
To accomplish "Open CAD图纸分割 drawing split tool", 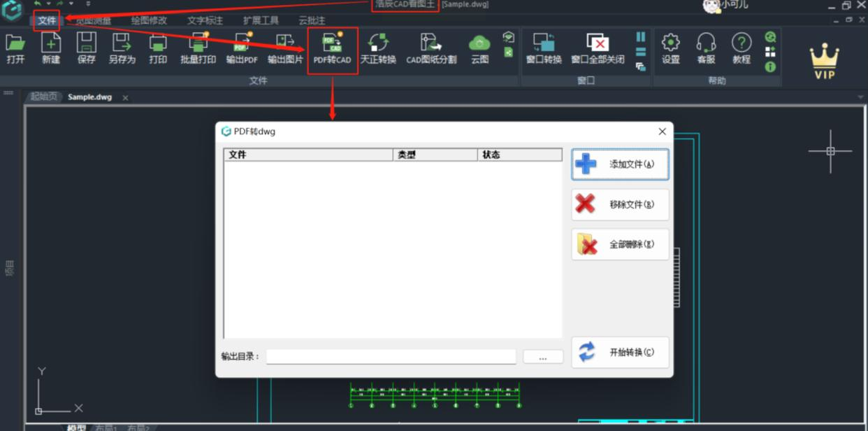I will [x=431, y=48].
